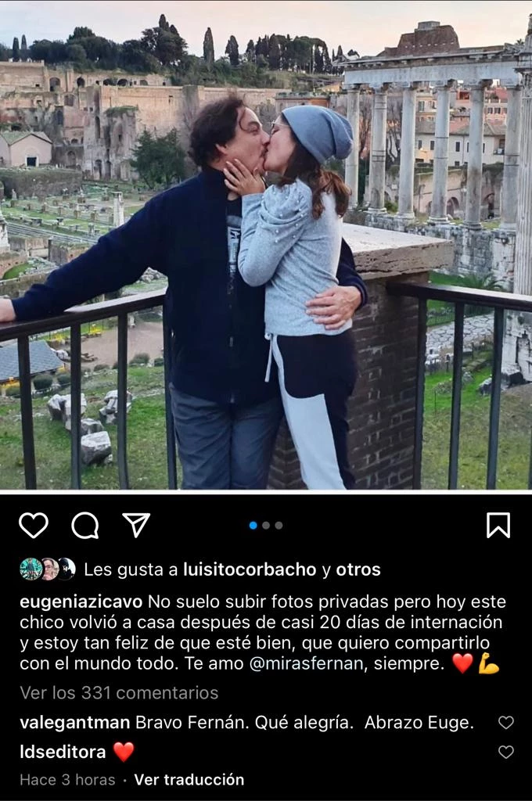Open the eugeniazicavo profile username
This screenshot has height=801, width=532.
point(81,602)
